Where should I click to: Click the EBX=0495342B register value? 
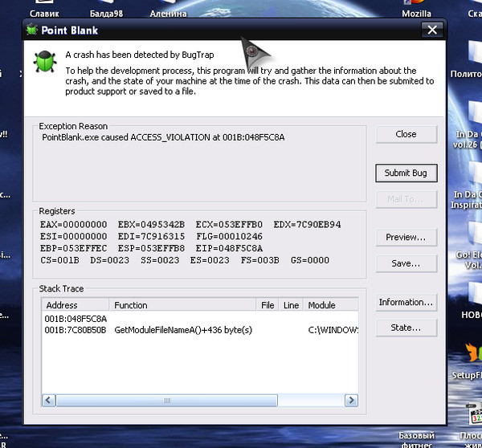(x=151, y=225)
